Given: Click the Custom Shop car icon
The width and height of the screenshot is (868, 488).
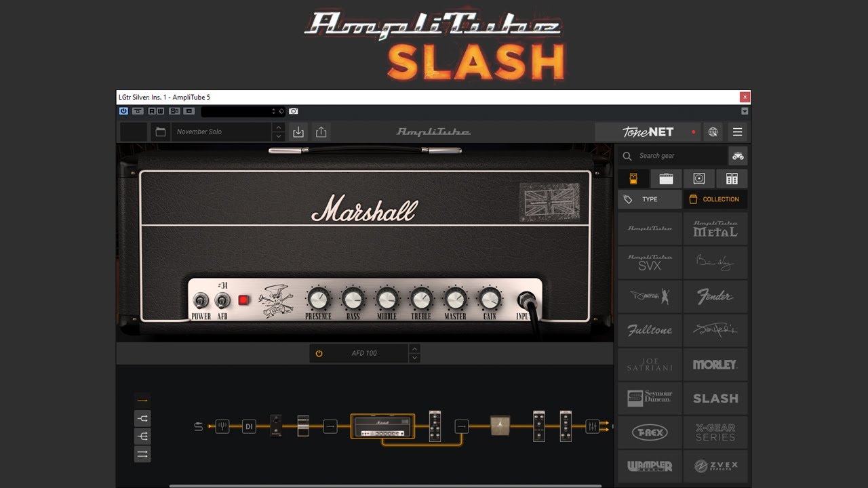Looking at the screenshot, I should coord(738,156).
